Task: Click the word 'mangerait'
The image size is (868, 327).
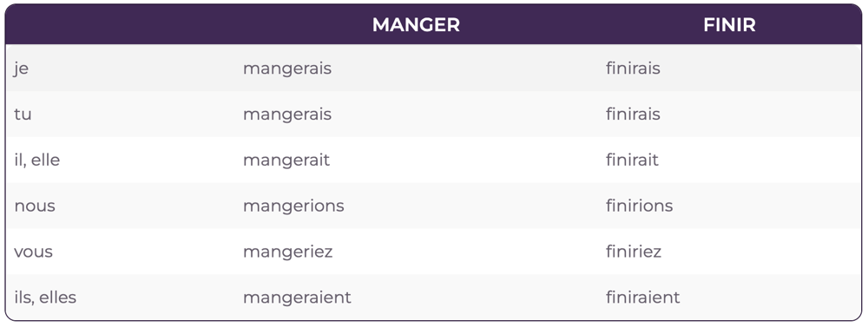Action: tap(286, 160)
